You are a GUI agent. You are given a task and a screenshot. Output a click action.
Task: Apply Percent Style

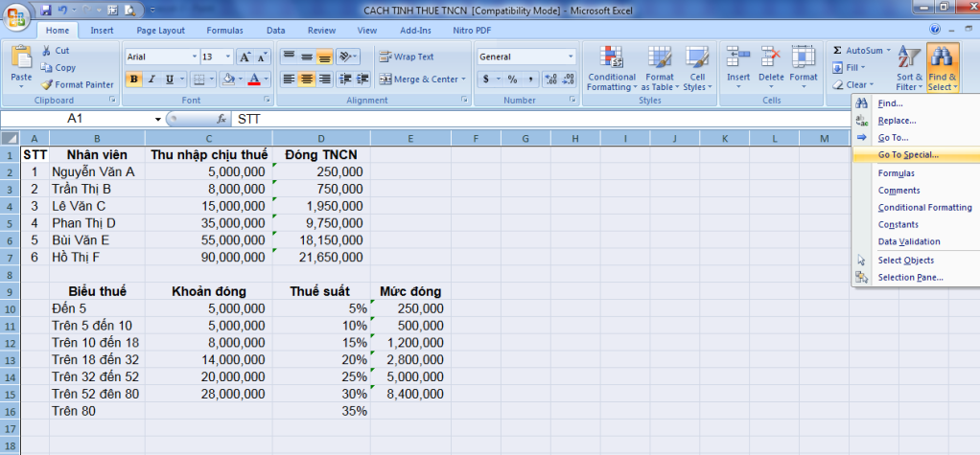click(512, 80)
